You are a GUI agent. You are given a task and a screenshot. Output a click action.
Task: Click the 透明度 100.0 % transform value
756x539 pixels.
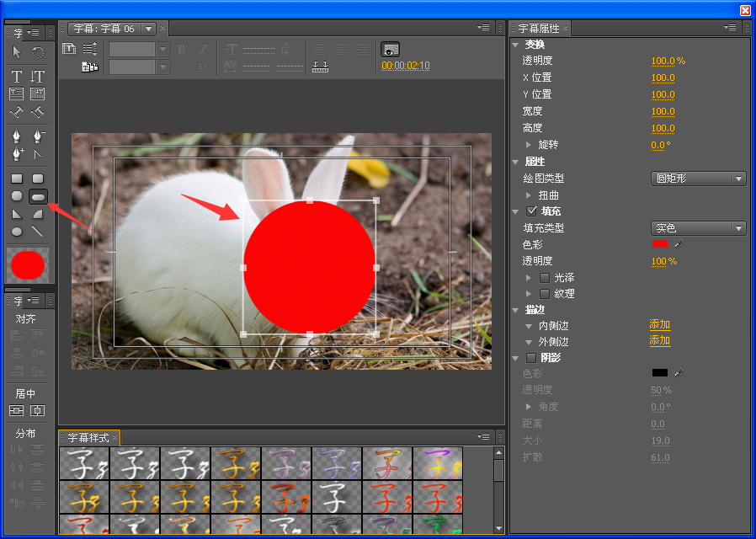(x=668, y=61)
